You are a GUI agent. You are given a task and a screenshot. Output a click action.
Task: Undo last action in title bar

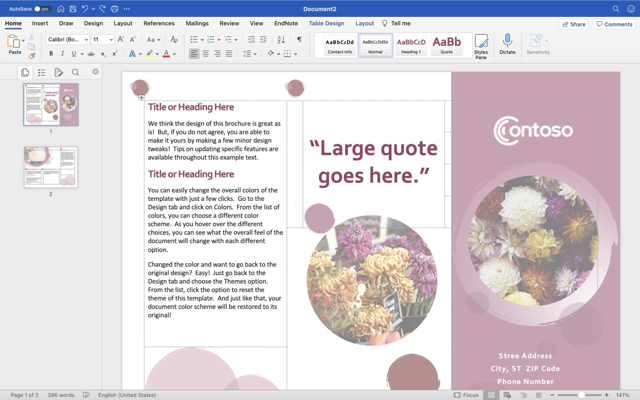tap(85, 9)
